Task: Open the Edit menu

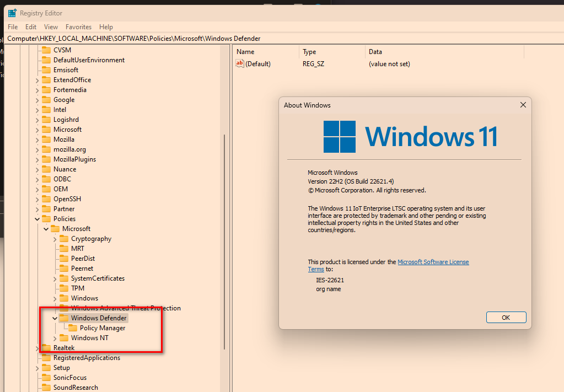Action: coord(30,27)
